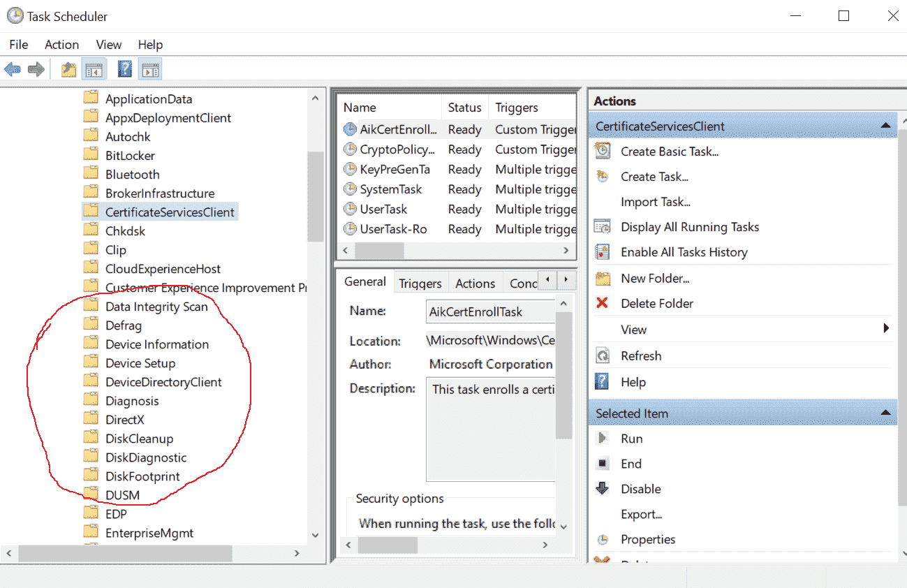Collapse the Selected Item actions section
907x588 pixels.
click(x=885, y=413)
